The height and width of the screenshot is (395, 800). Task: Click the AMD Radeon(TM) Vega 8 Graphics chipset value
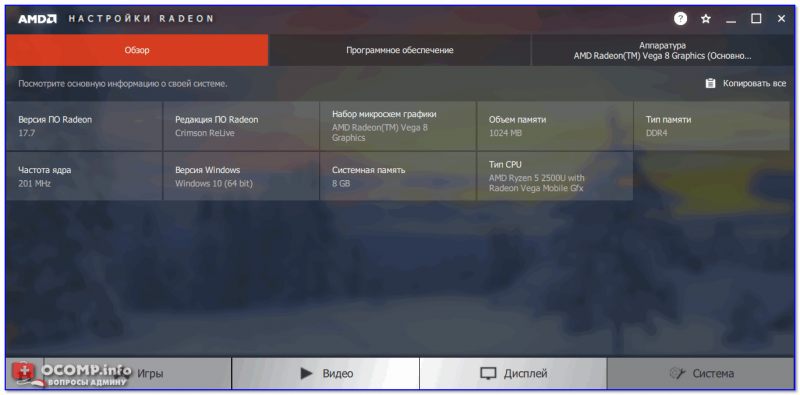coord(380,132)
